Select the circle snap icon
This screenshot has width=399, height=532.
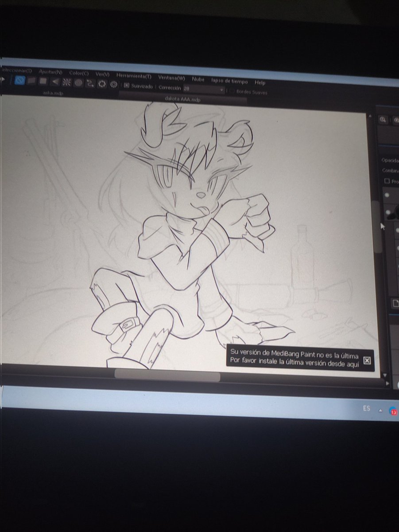(x=78, y=82)
